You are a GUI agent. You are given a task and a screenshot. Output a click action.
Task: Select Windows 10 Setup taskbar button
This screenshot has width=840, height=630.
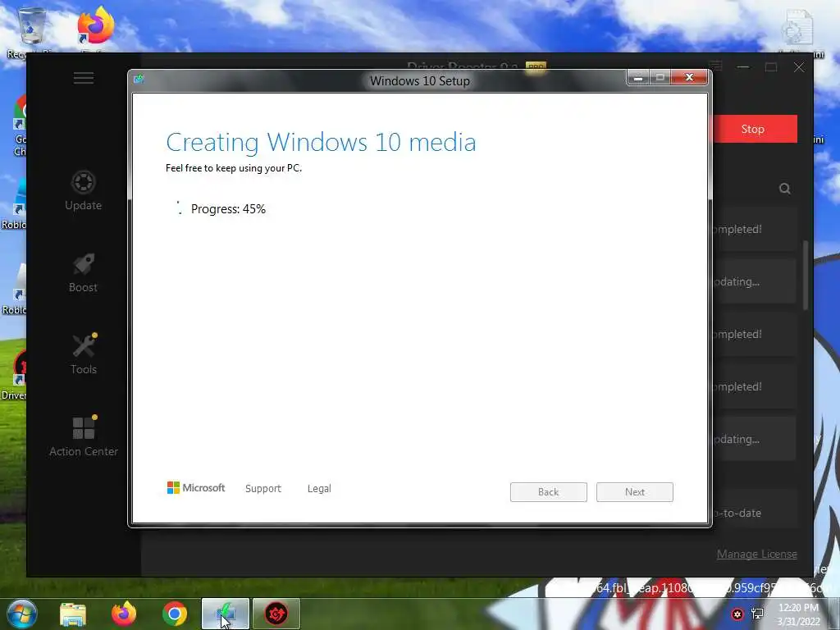(x=226, y=614)
